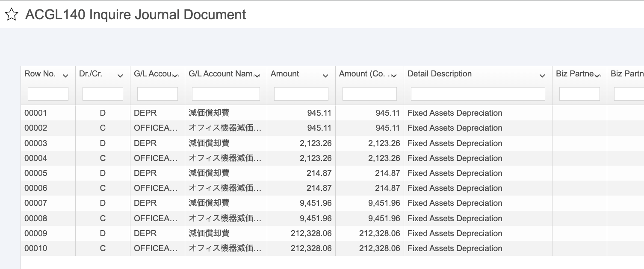Click オフィス機器減価... in row 00004
Screen dimensions: 644x269
(225, 158)
